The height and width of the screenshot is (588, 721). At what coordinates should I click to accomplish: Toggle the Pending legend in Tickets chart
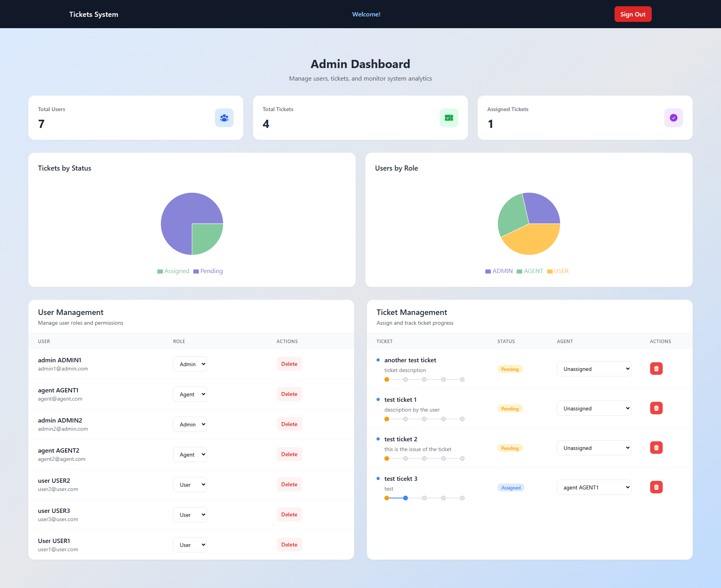[208, 271]
